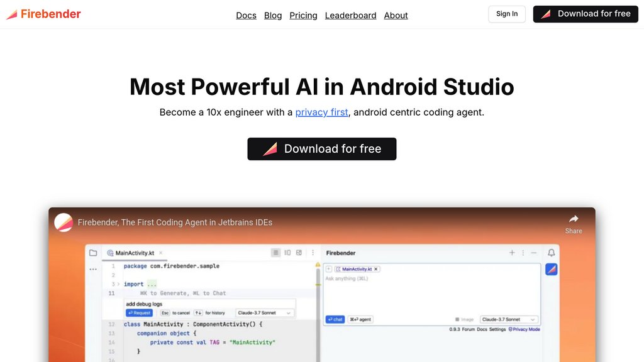Remove the MainActivity.kt chip from chat context
Viewport: 644px width, 362px height.
[x=376, y=269]
